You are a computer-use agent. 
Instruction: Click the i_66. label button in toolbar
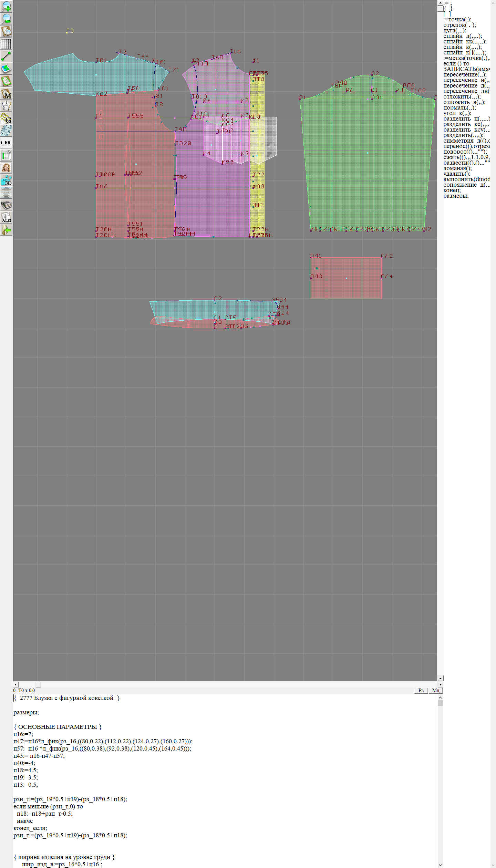point(6,143)
